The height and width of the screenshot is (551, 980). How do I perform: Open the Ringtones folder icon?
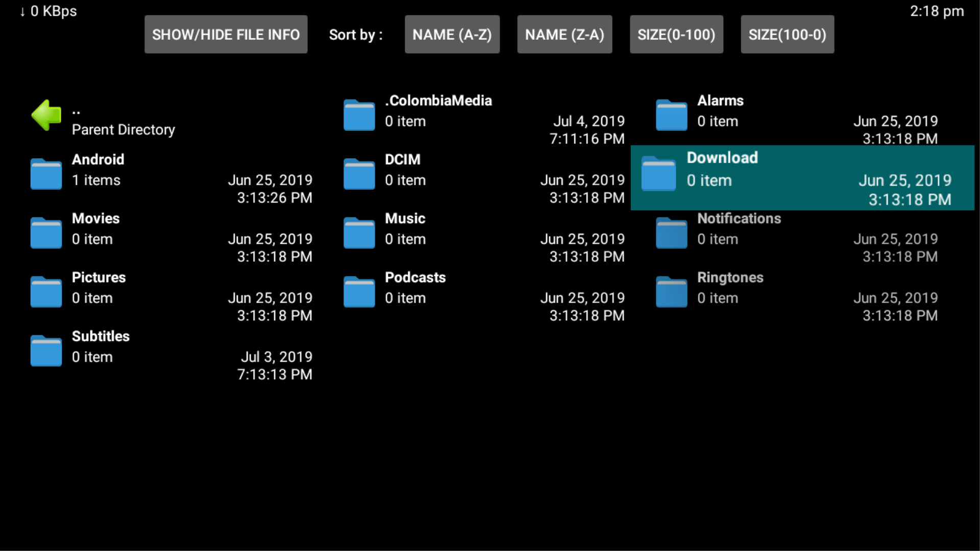coord(671,291)
